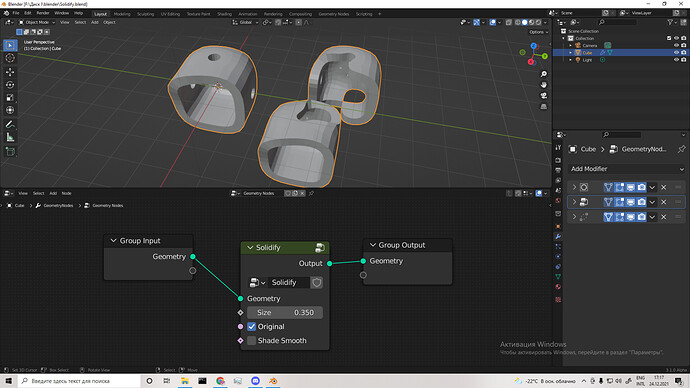The width and height of the screenshot is (690, 388).
Task: Open the Add Modifier dropdown
Action: (626, 169)
